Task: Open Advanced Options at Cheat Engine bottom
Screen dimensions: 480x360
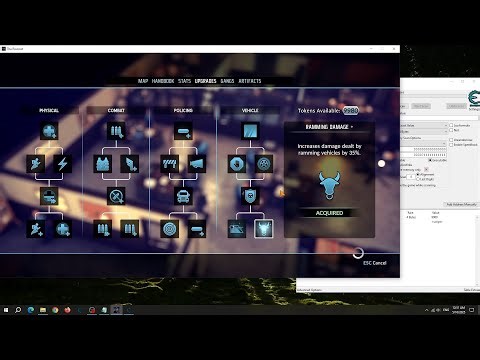Action: [309, 290]
